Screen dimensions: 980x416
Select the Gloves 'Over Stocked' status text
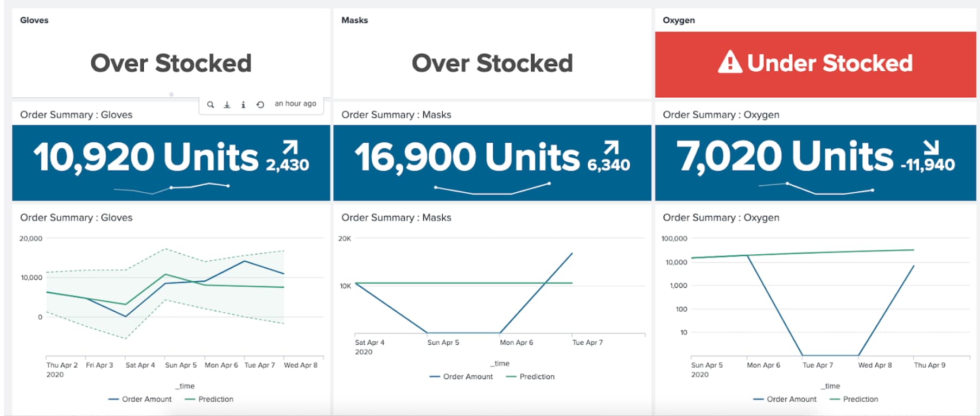click(x=171, y=63)
